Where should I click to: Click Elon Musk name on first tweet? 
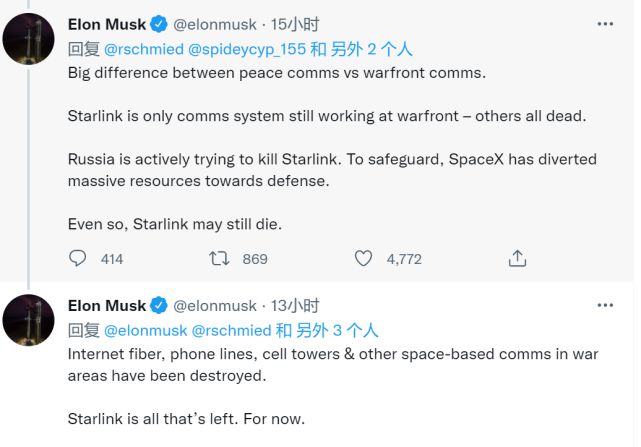[x=106, y=24]
